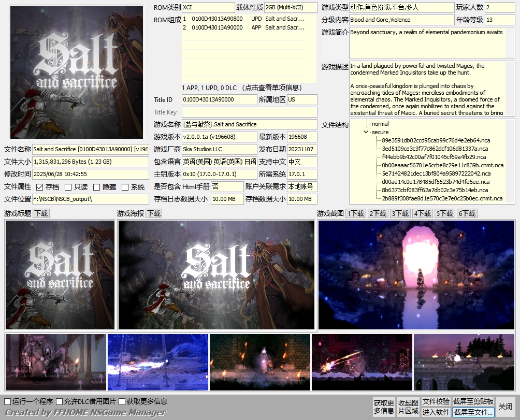520x420 pixels.
Task: Select 89e3591db02ccd95cab99c76d4e2eb64.nca file
Action: [x=436, y=140]
